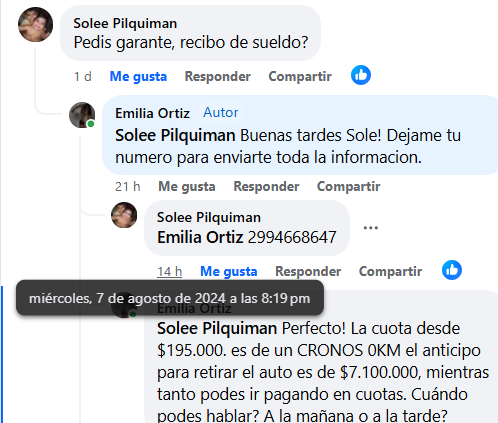This screenshot has height=423, width=498.
Task: Click the bold Emilia Ortiz mention before phone number
Action: tap(200, 237)
